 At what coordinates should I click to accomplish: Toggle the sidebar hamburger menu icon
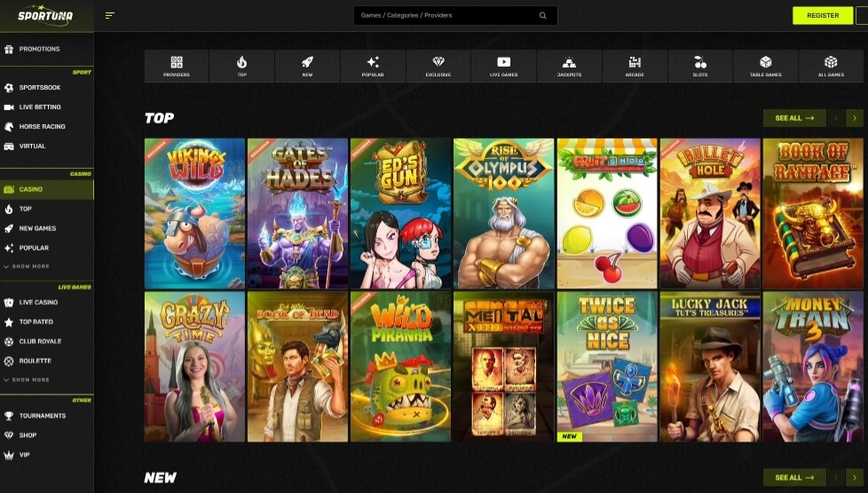109,15
